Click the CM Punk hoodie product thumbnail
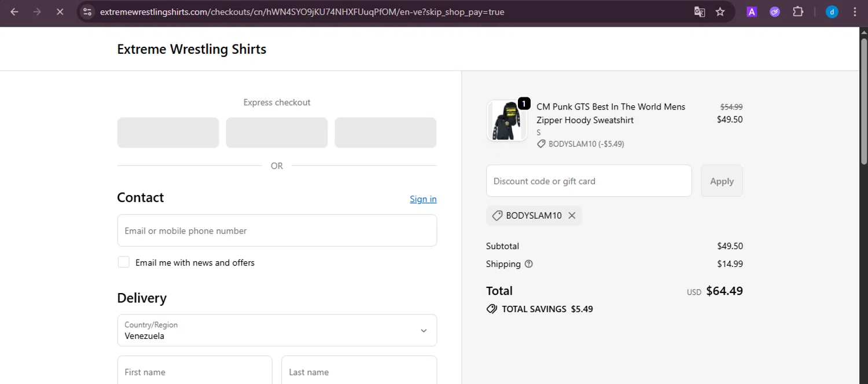Viewport: 868px width, 384px height. point(507,120)
